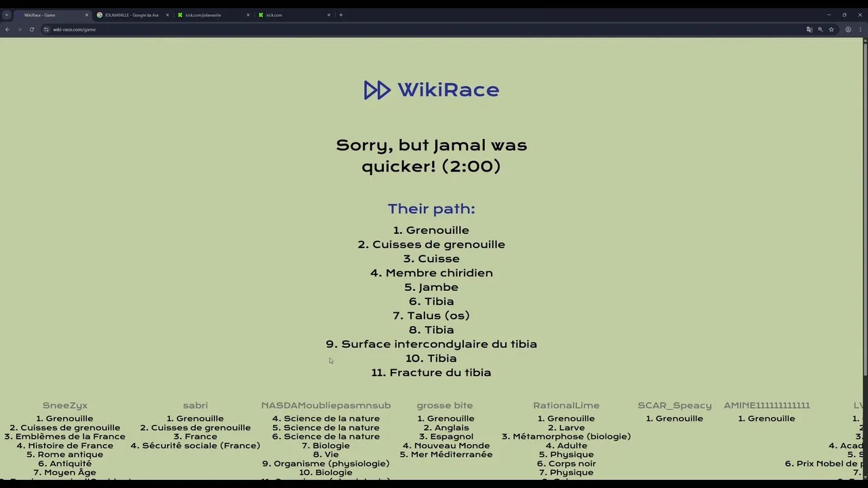Click the browser forward arrow
Screen dimensions: 868x488
pos(19,29)
